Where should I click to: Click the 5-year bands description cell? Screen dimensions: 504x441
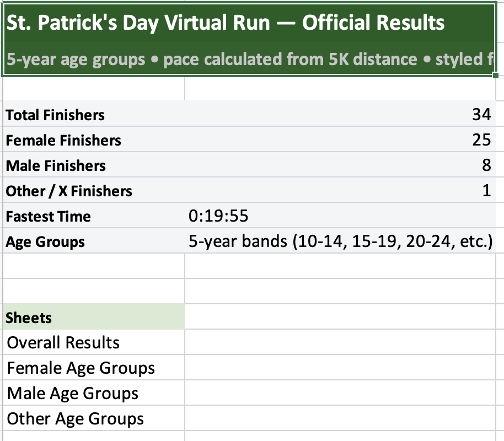340,241
